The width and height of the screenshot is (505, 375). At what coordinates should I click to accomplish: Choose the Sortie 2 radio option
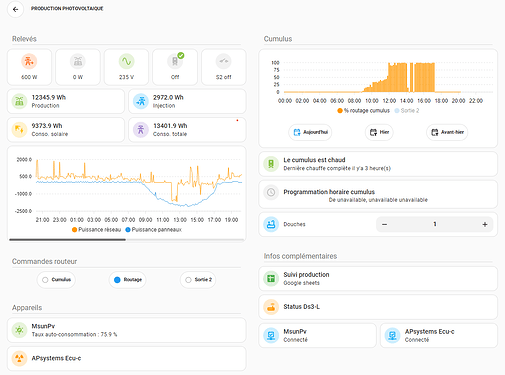click(x=198, y=280)
